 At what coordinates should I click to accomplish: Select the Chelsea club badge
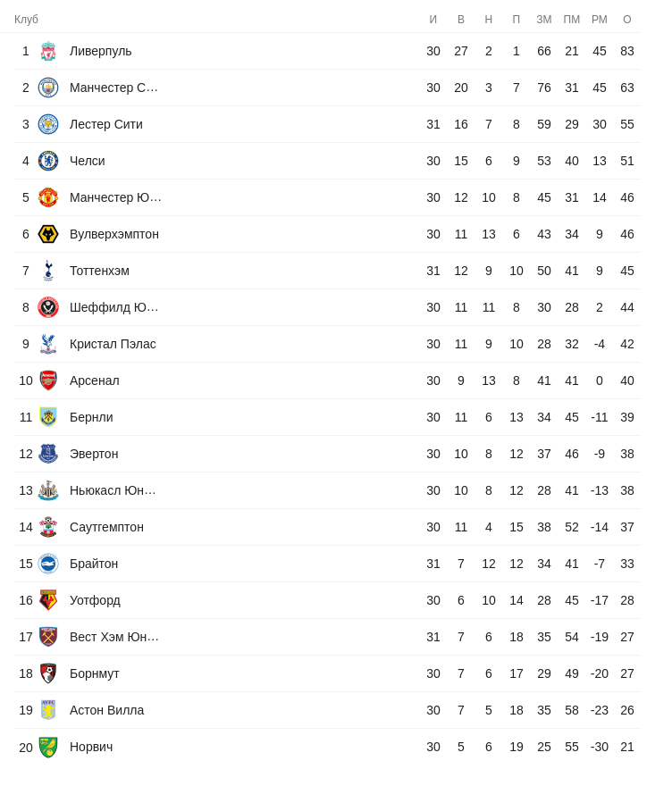[48, 161]
